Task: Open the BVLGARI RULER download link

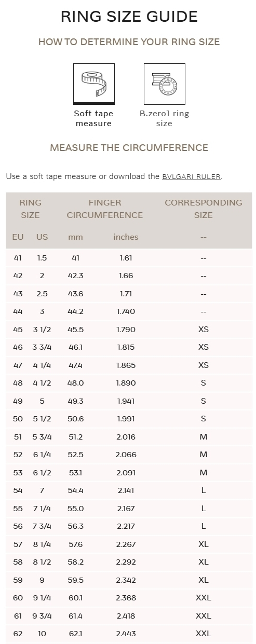Action: point(192,176)
